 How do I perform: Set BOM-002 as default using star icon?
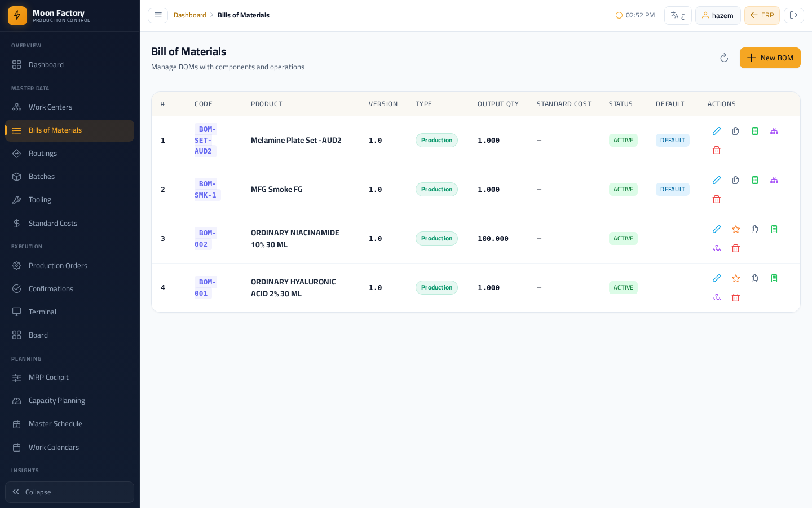tap(736, 229)
